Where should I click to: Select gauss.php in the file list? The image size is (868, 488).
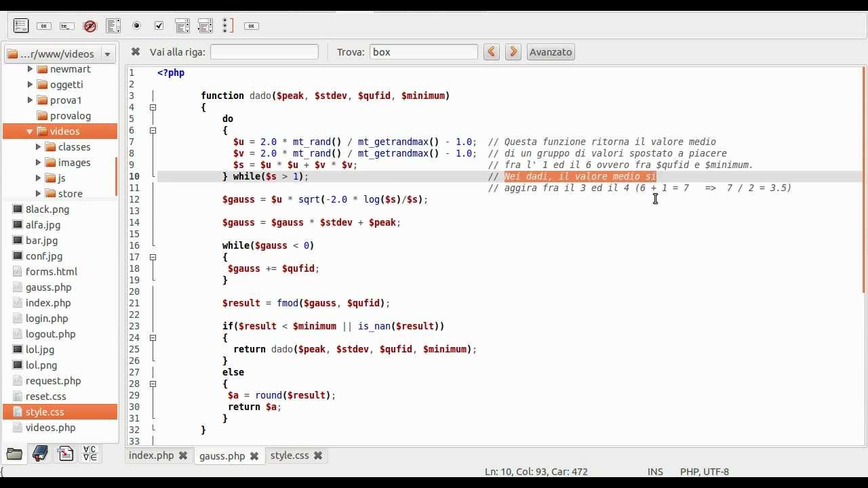[x=48, y=287]
